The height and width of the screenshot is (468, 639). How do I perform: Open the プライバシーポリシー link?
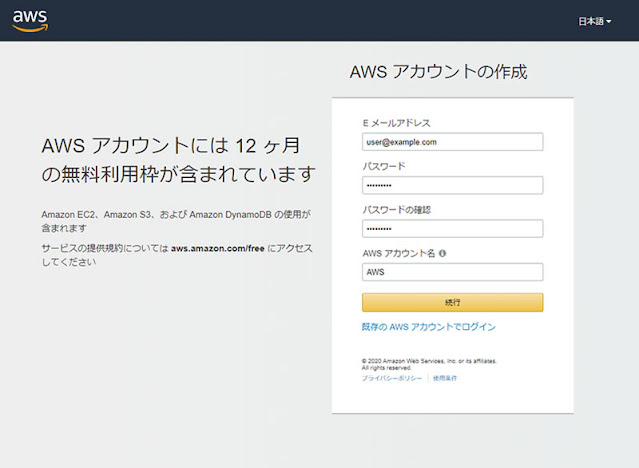click(392, 378)
